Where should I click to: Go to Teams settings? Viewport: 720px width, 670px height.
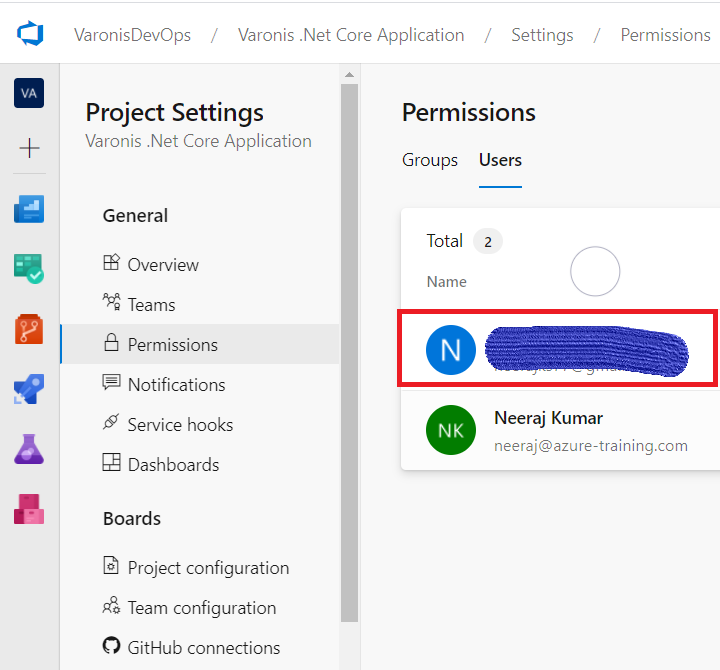(x=151, y=305)
